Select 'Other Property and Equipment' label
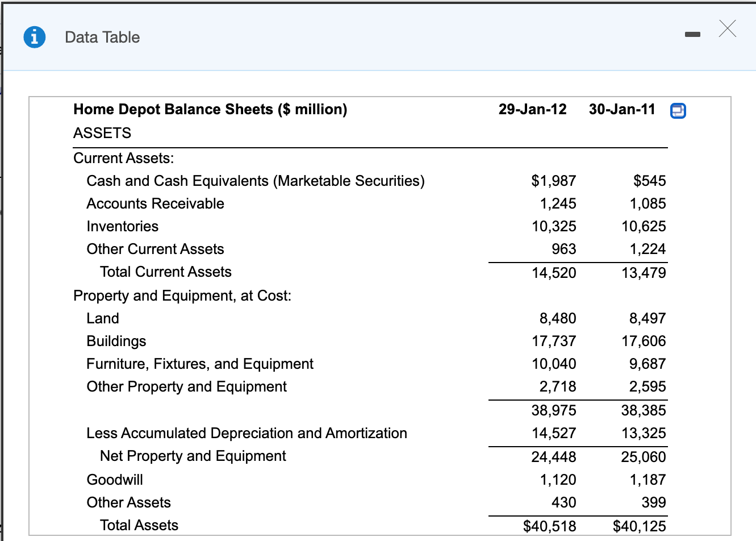Viewport: 756px width, 541px height. [x=186, y=386]
